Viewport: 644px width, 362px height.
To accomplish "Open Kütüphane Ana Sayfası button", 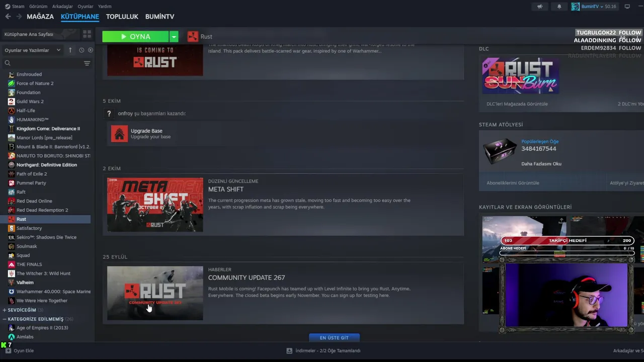I will tap(40, 34).
